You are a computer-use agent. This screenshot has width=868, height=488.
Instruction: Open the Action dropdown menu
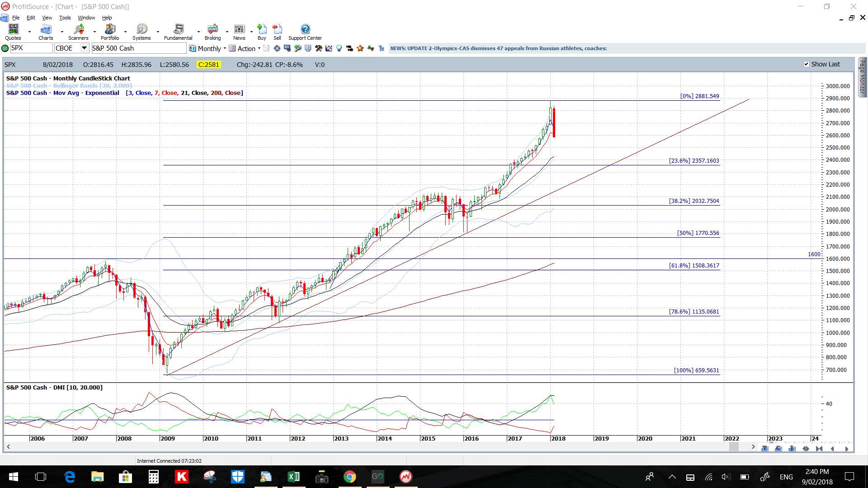(245, 48)
